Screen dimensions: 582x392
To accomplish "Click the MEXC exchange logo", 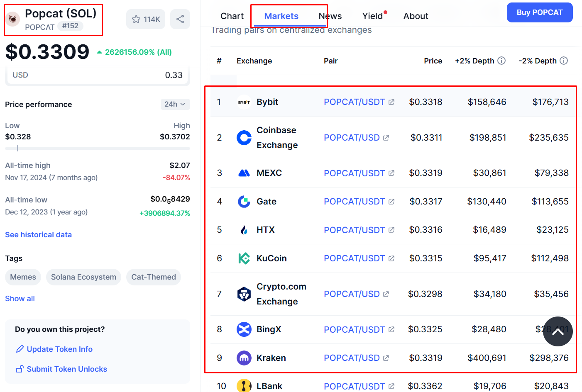I will 244,173.
